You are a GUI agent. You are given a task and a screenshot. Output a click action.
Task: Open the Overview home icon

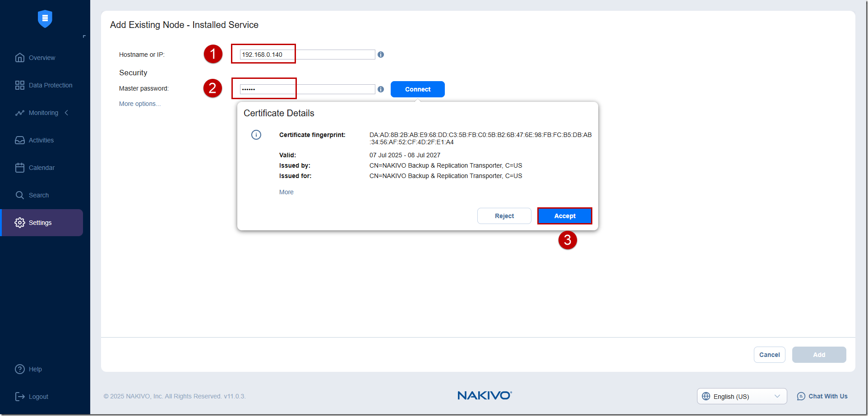[19, 58]
